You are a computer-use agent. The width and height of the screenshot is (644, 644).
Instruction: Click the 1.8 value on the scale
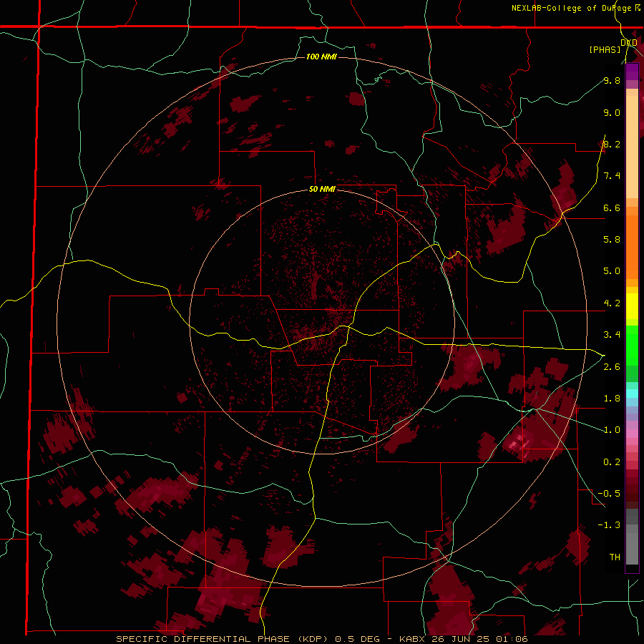tap(612, 399)
